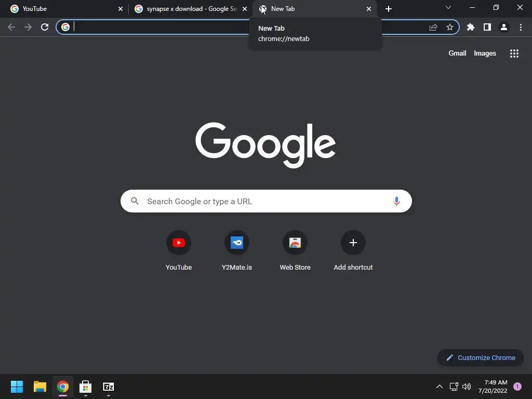Open the Images link
Viewport: 532px width, 399px height.
pos(485,54)
